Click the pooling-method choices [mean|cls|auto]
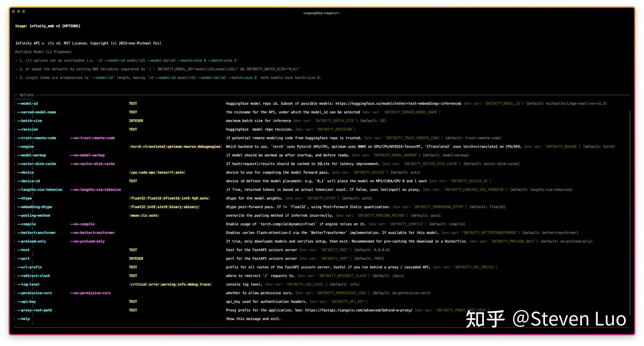 click(144, 215)
